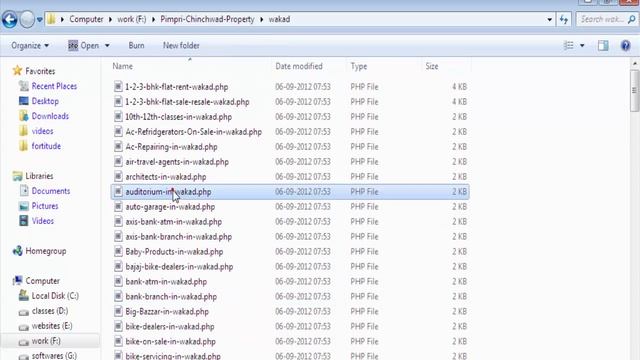This screenshot has width=640, height=360.
Task: Open the fortitude favorite folder
Action: pos(46,146)
